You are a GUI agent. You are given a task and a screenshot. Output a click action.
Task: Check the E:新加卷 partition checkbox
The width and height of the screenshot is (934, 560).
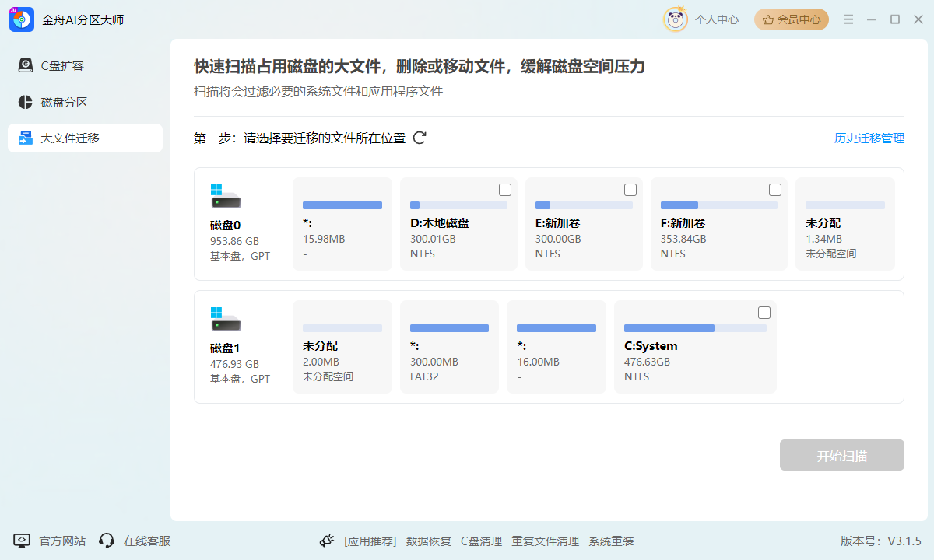pos(630,189)
